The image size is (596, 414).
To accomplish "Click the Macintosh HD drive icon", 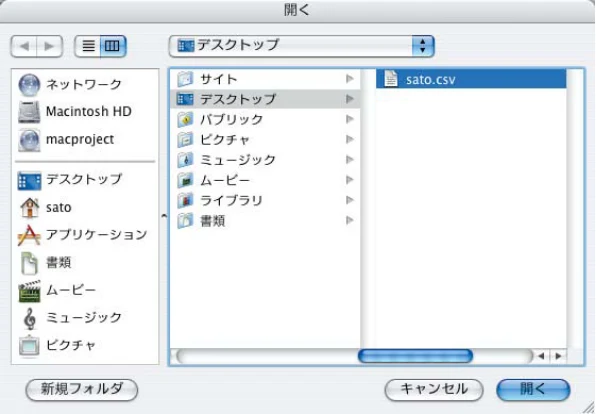I will (29, 112).
